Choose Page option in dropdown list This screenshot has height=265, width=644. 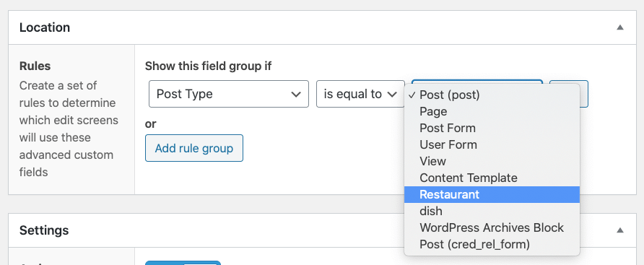tap(492, 111)
